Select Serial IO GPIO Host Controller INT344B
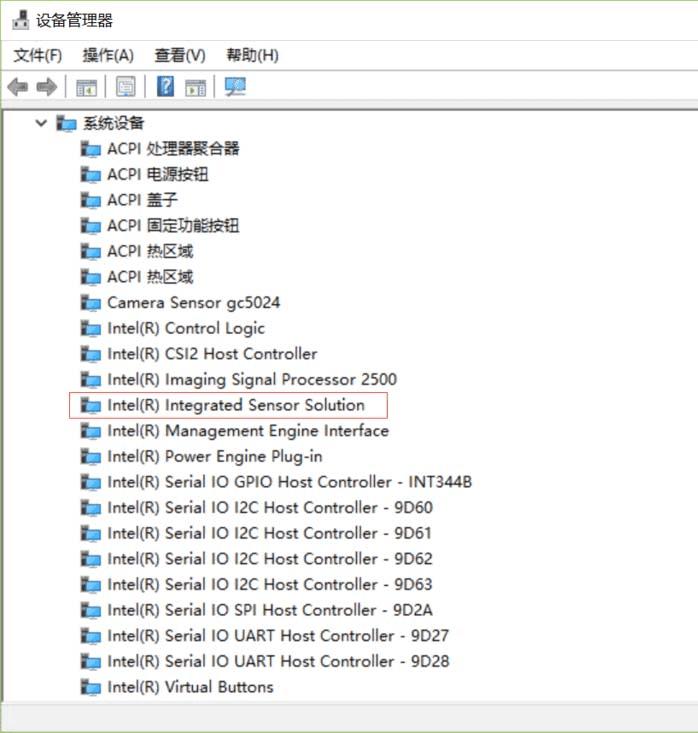Image resolution: width=698 pixels, height=733 pixels. pos(290,482)
